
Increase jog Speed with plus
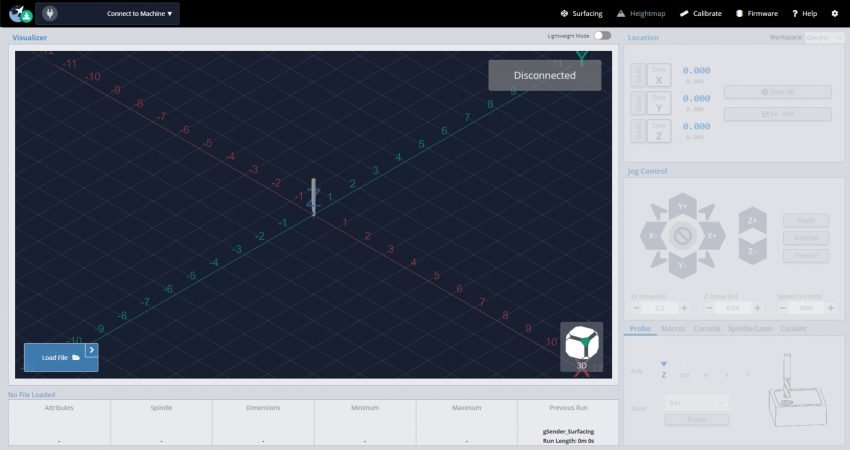[x=830, y=308]
